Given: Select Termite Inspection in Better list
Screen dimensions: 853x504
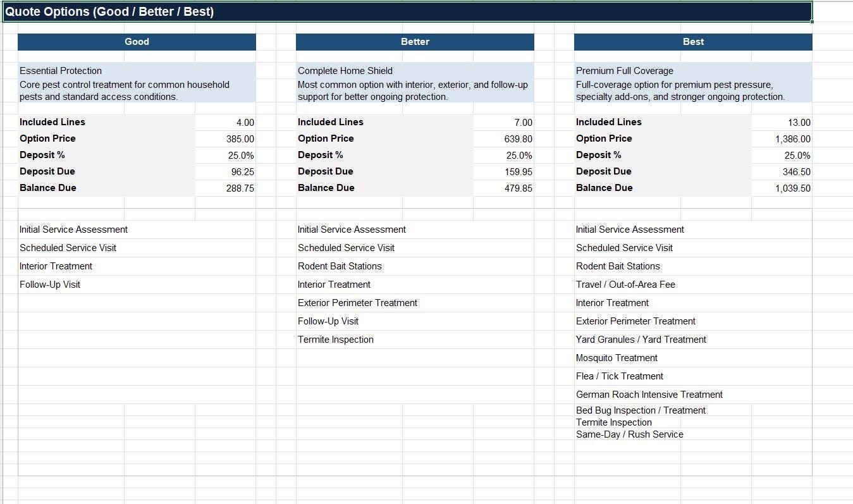Looking at the screenshot, I should tap(415, 340).
